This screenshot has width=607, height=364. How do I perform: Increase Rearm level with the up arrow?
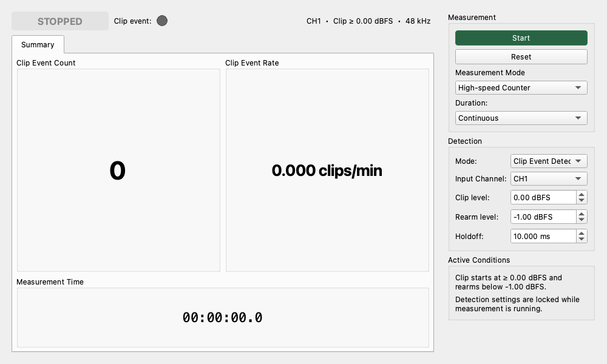click(x=582, y=214)
